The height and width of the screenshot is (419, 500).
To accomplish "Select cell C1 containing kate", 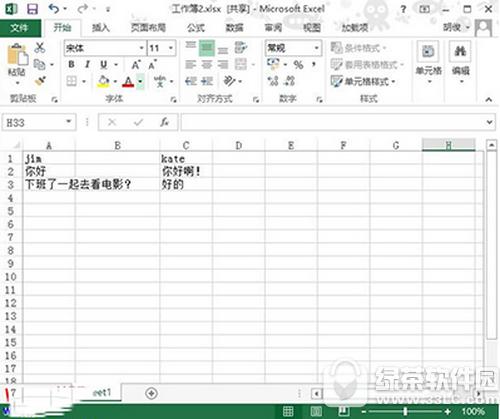I will [x=186, y=159].
